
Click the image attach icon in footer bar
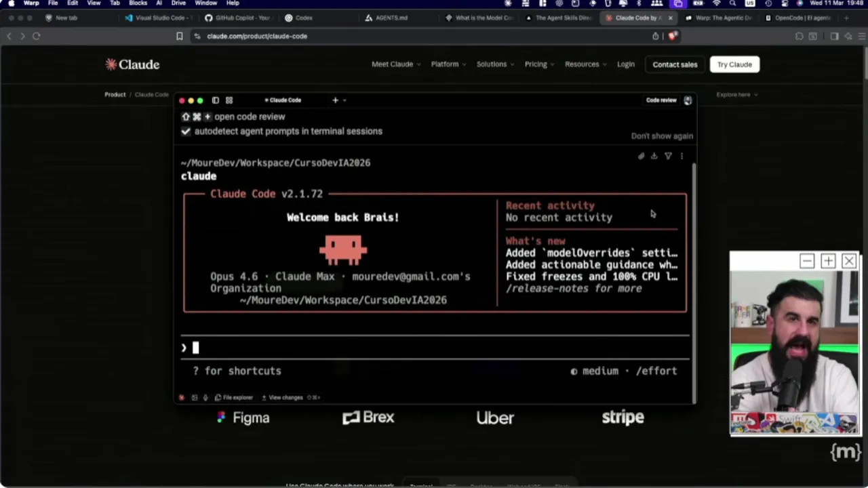195,398
